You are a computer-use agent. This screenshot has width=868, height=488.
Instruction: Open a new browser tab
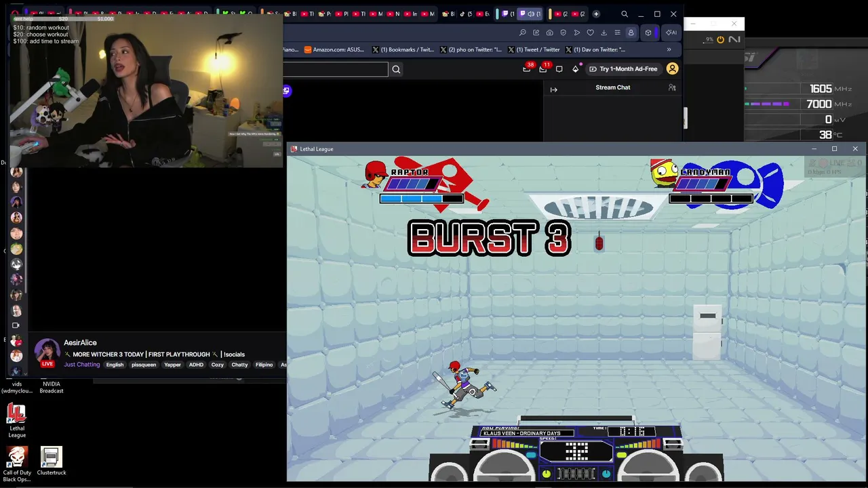[x=596, y=14]
